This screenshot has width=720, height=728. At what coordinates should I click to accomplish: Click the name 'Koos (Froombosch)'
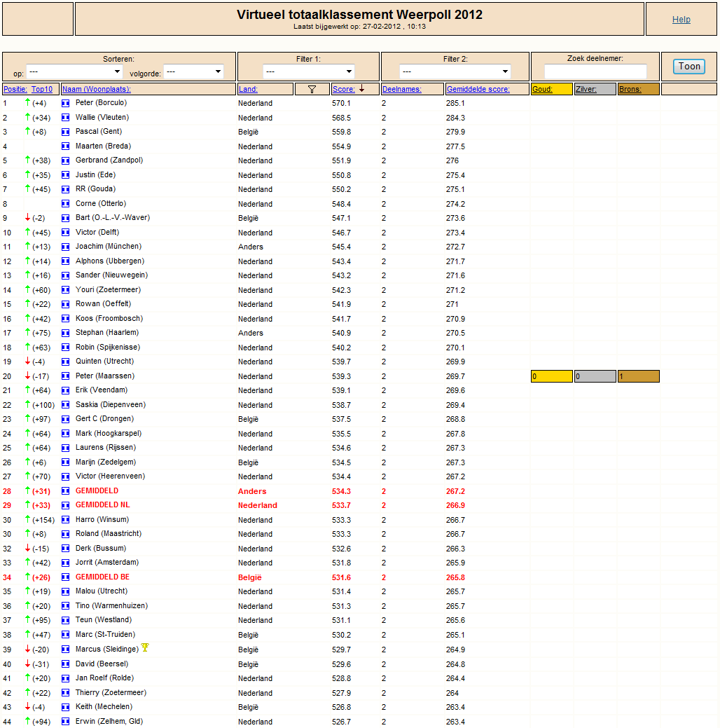click(109, 319)
